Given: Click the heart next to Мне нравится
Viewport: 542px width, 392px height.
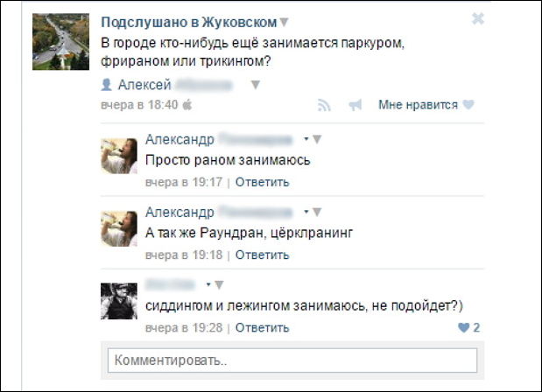Looking at the screenshot, I should click(x=468, y=105).
